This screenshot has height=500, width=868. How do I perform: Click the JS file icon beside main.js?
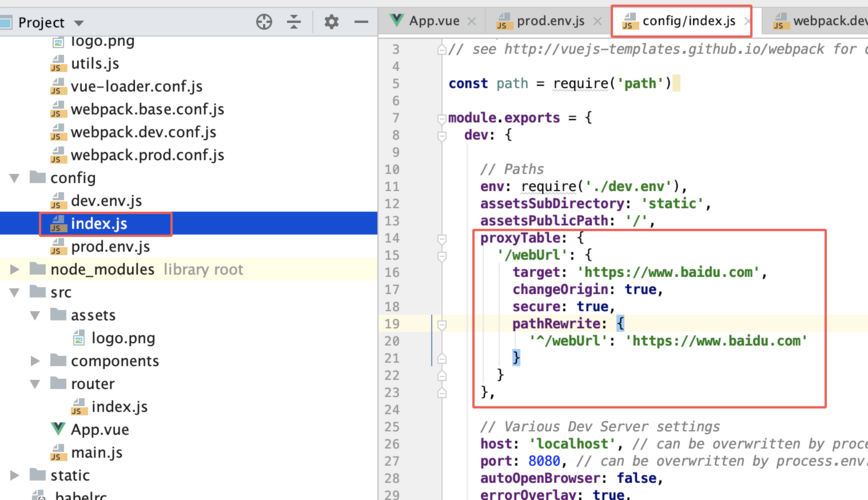click(x=58, y=452)
